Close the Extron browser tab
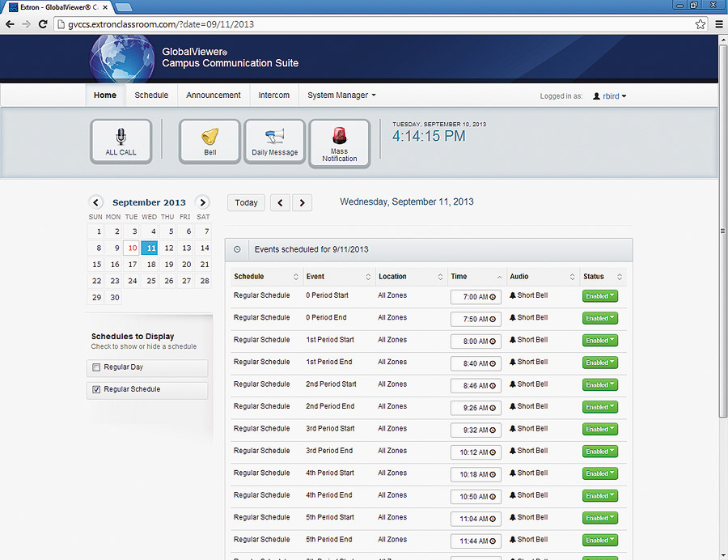 pos(105,7)
